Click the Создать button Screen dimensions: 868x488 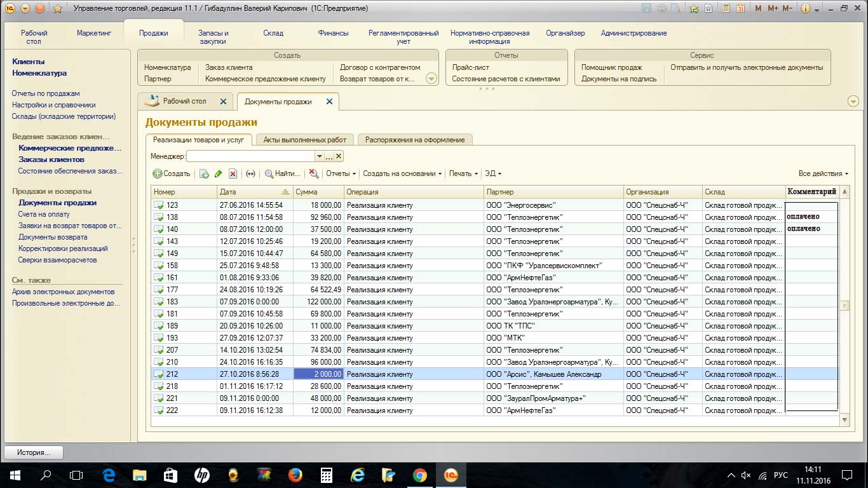pos(172,173)
